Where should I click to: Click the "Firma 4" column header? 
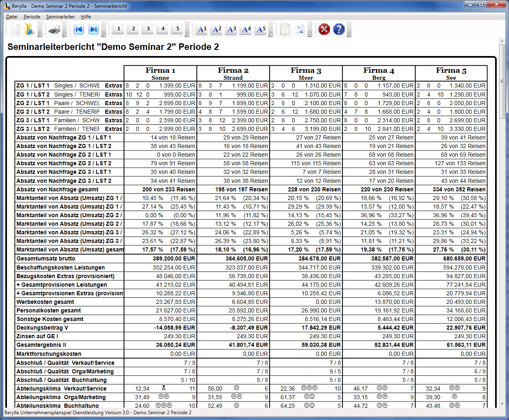click(x=379, y=74)
